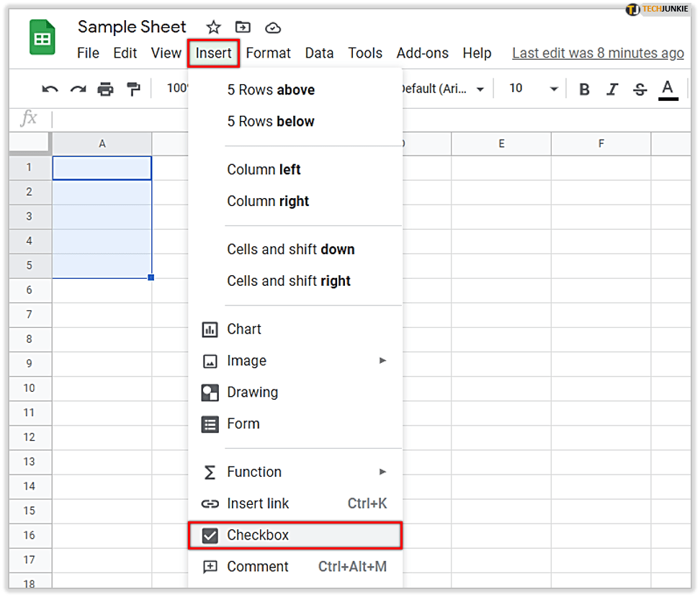Open the font size dropdown
The width and height of the screenshot is (700, 597).
(x=533, y=89)
